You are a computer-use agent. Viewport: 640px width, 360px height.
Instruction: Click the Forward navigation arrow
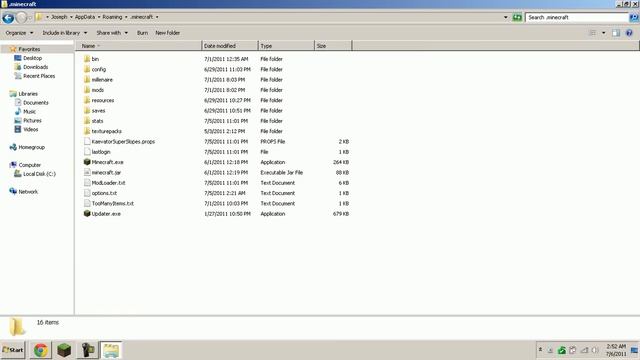[x=21, y=18]
